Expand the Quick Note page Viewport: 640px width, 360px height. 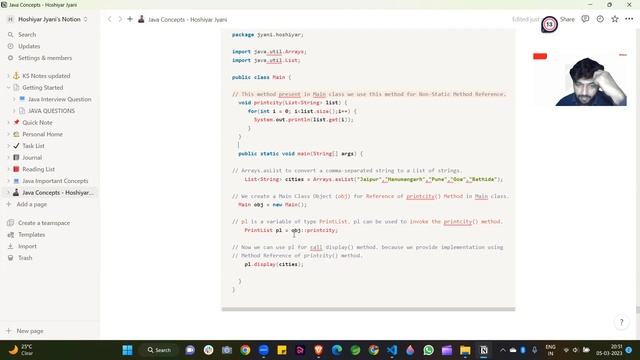point(8,122)
